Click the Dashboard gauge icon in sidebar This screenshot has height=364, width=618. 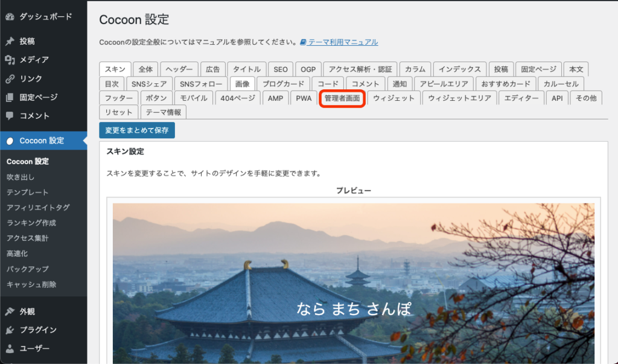pyautogui.click(x=10, y=16)
